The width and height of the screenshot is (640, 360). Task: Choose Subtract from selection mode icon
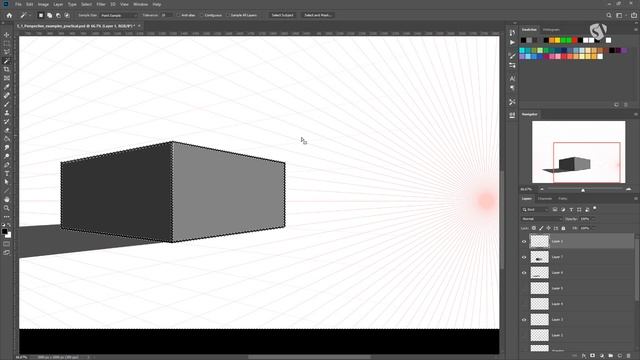(x=58, y=15)
